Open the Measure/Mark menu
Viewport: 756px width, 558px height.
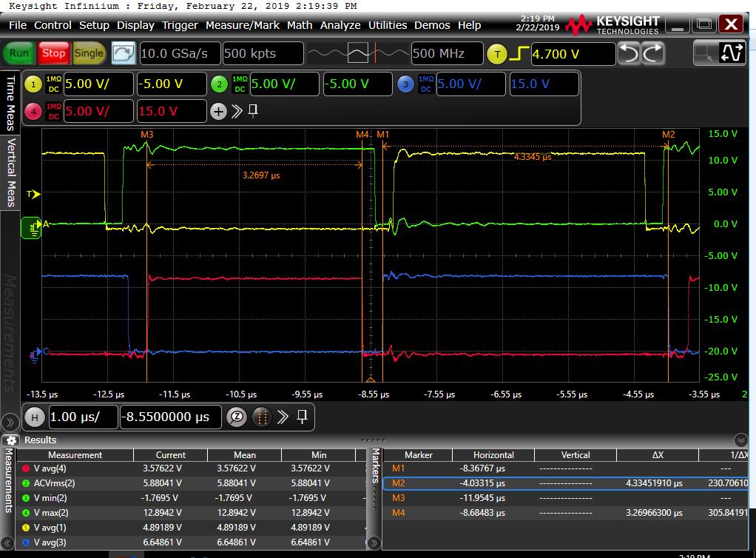pos(243,25)
